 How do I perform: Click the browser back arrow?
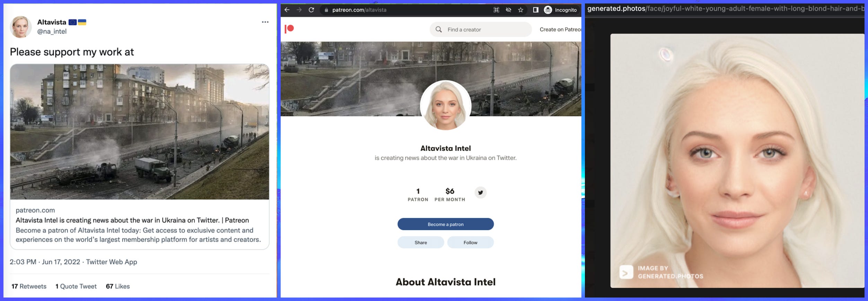(287, 10)
